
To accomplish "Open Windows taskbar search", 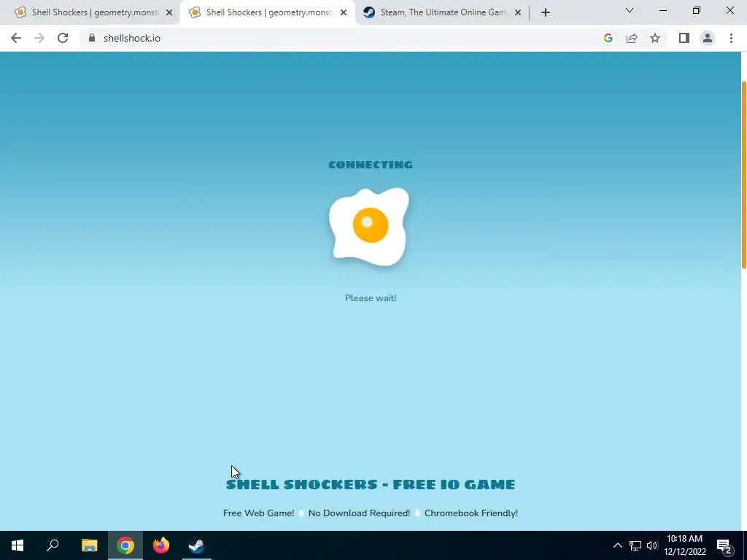I will pos(53,545).
